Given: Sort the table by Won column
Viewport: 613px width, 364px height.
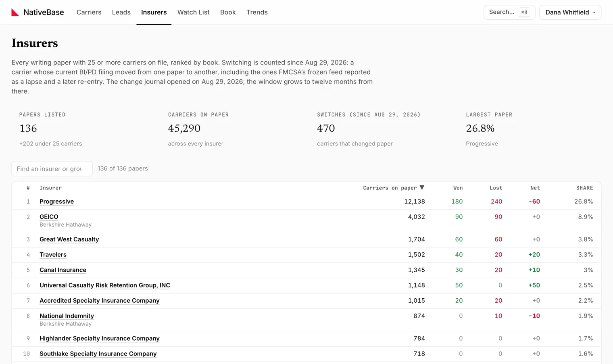Looking at the screenshot, I should [x=458, y=188].
